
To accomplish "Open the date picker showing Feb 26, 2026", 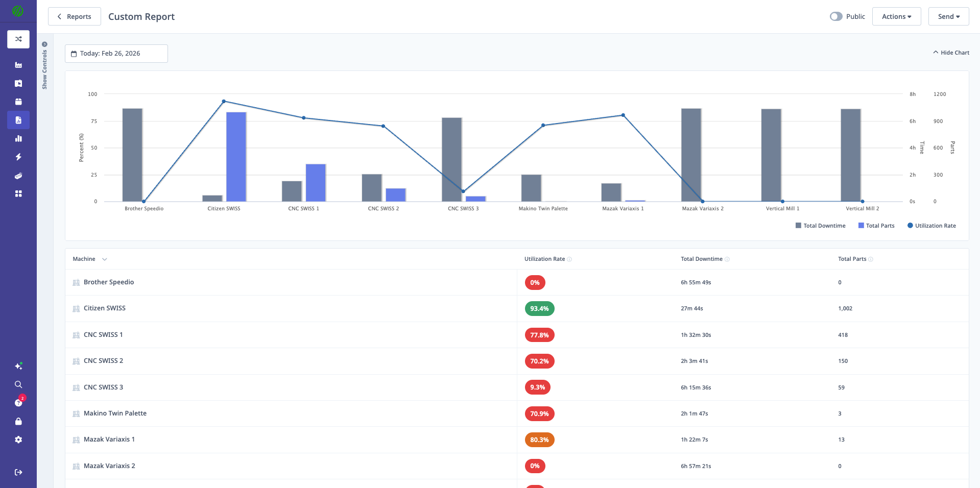I will 116,53.
